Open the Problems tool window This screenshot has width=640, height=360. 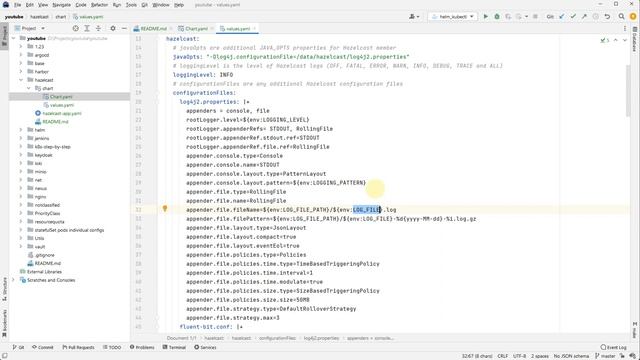coord(142,347)
